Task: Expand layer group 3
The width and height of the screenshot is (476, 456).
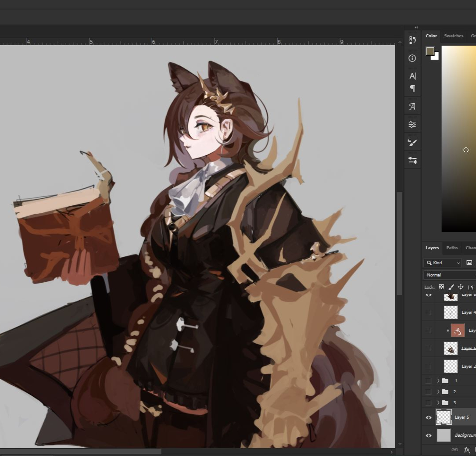Action: 438,402
